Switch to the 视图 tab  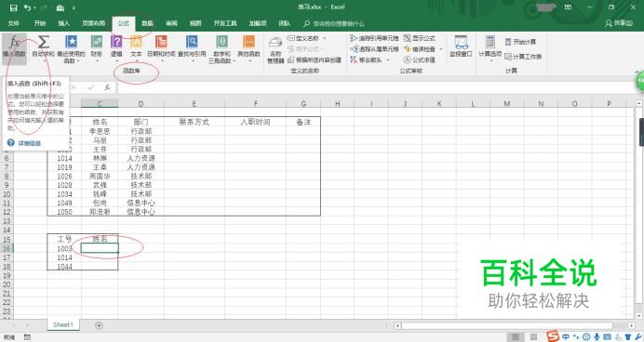195,23
